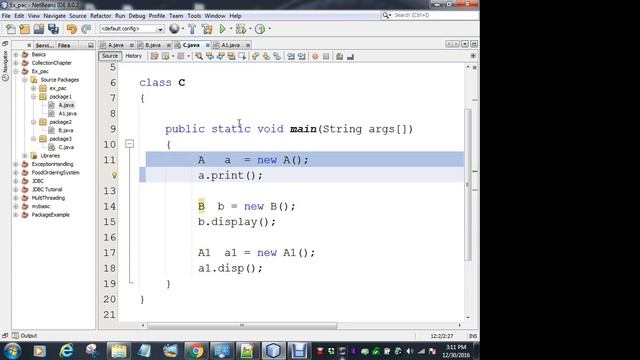Viewport: 640px width, 360px height.
Task: Run project with green play icon
Action: click(222, 29)
